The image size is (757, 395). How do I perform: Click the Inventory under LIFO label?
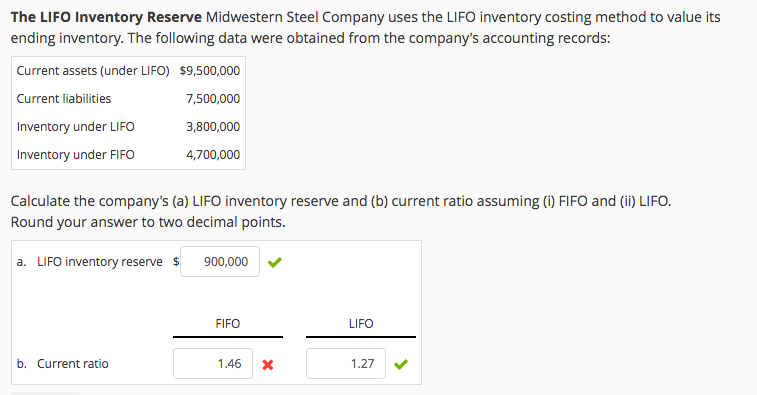tap(76, 127)
